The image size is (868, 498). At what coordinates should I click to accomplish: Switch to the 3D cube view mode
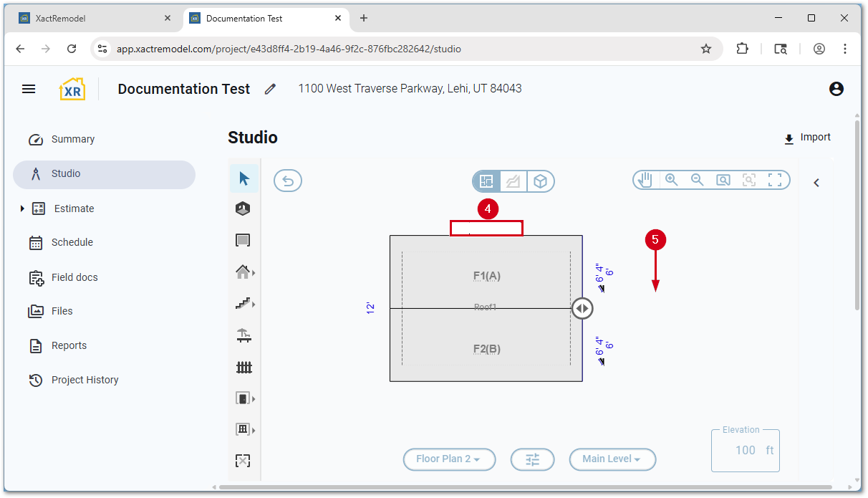point(541,181)
